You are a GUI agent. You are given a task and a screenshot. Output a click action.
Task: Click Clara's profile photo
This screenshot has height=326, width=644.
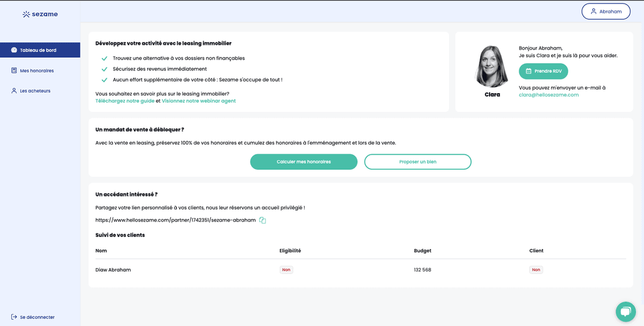tap(491, 66)
